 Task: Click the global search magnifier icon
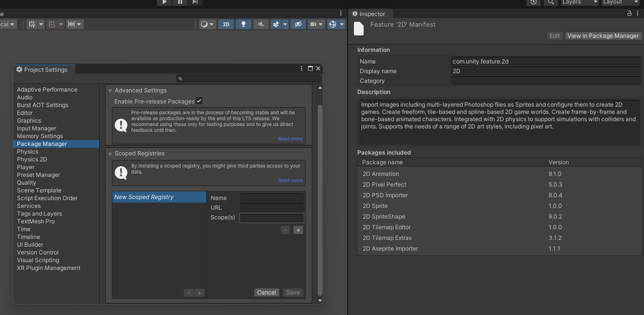tap(551, 2)
